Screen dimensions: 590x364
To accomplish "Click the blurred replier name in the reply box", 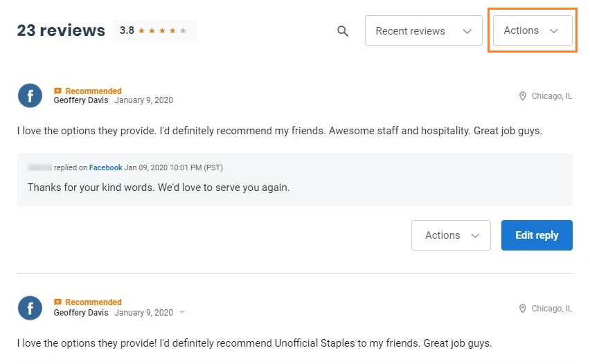I will point(39,167).
